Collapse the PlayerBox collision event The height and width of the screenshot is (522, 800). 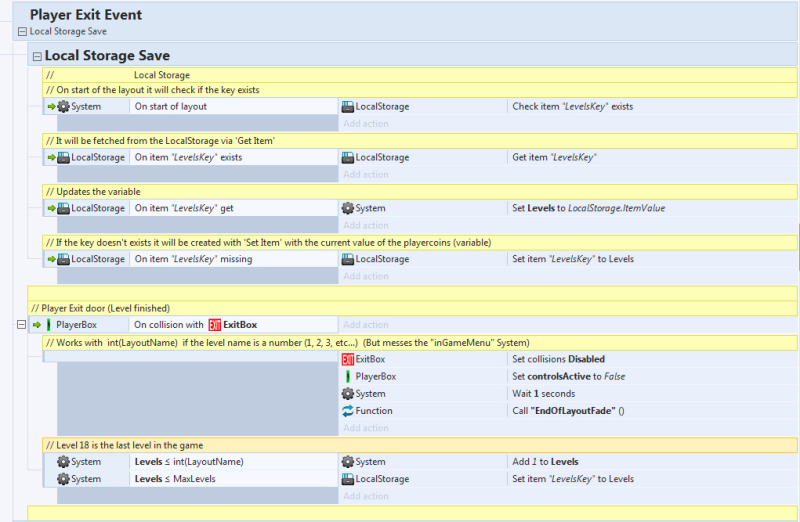[x=21, y=325]
